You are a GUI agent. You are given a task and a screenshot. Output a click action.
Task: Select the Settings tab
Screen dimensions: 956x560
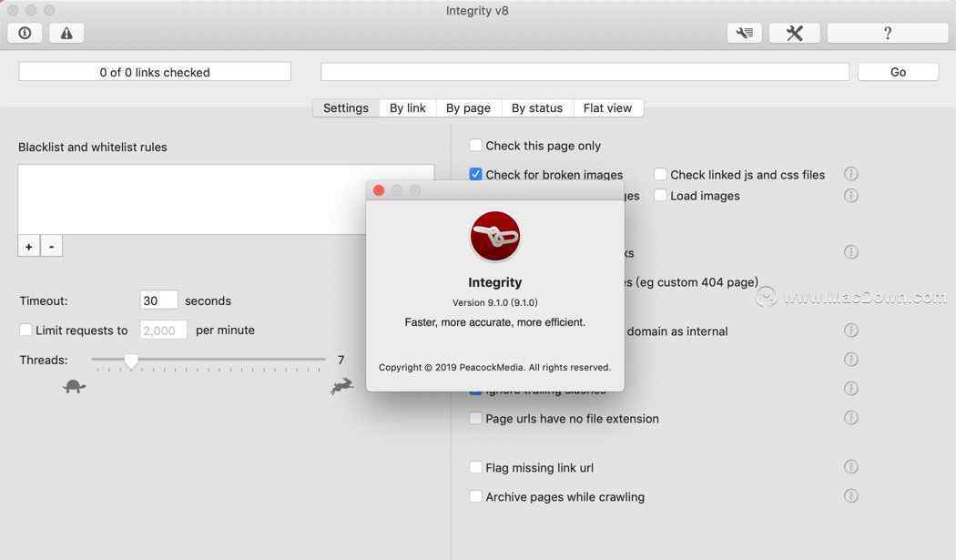[346, 108]
